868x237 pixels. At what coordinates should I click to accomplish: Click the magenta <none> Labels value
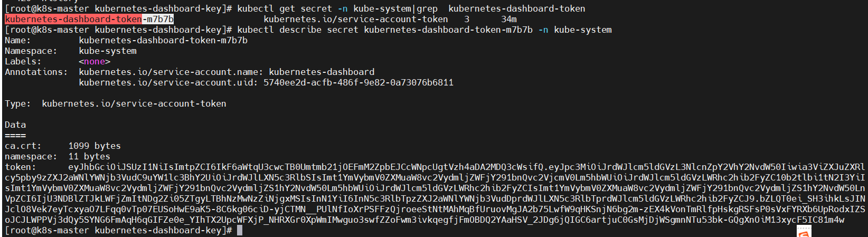[95, 61]
